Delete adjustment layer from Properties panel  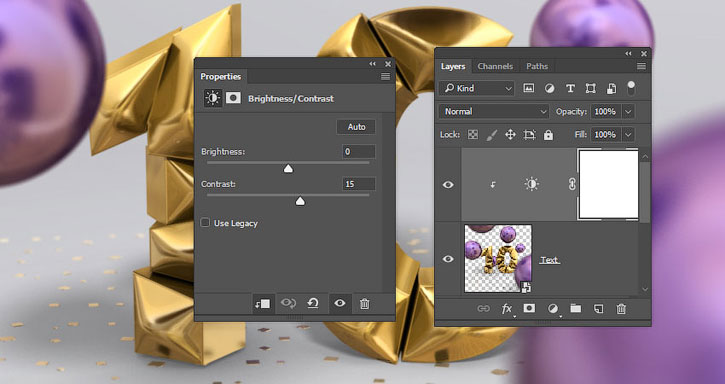click(364, 303)
